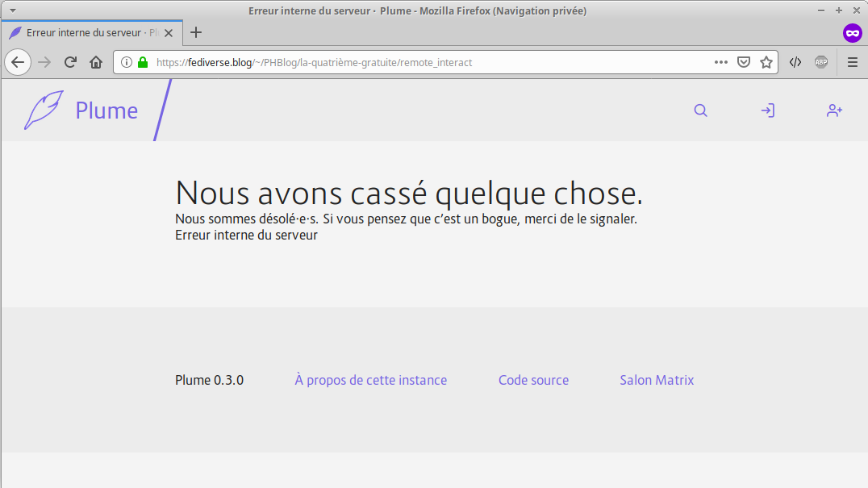
Task: Bookmark this page with star icon
Action: (x=766, y=63)
